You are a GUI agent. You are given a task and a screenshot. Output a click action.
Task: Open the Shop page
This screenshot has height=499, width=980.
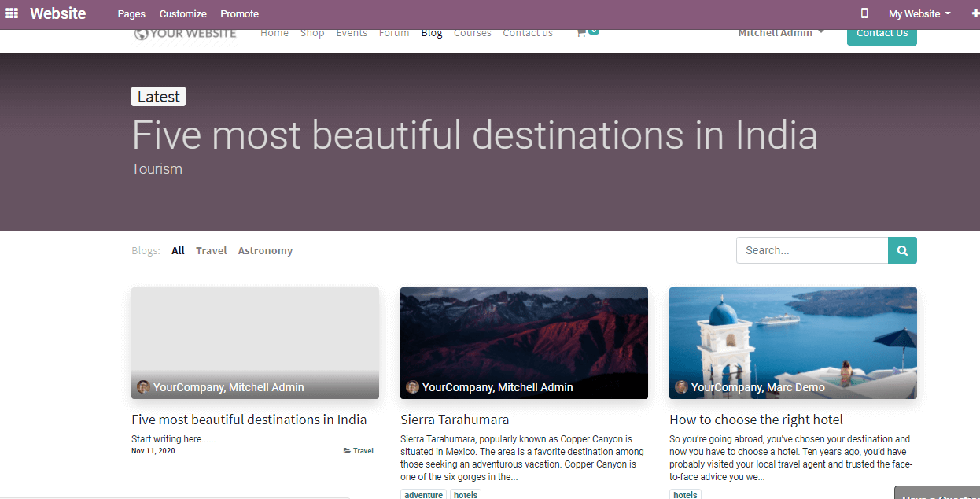312,33
